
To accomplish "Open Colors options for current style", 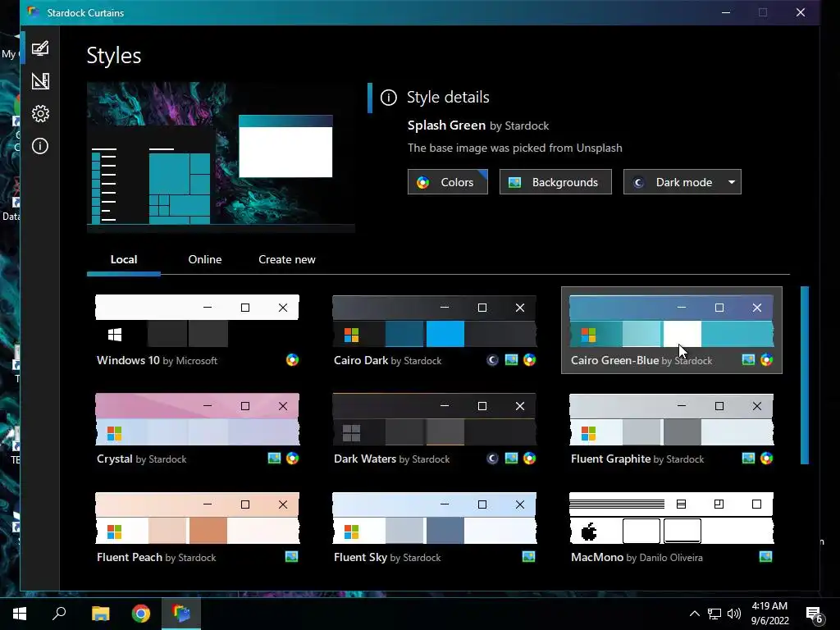I will (x=447, y=182).
